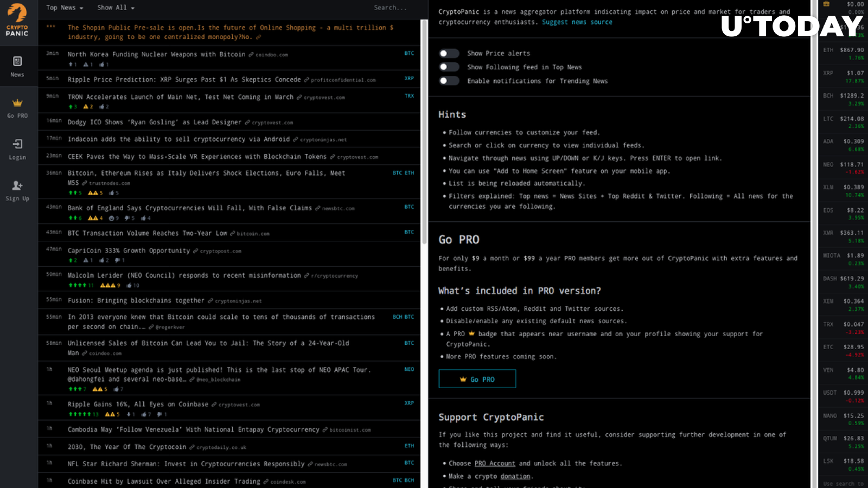This screenshot has width=868, height=488.
Task: Click link icon beside Shopin Public Pre-sale ad
Action: pyautogui.click(x=258, y=37)
